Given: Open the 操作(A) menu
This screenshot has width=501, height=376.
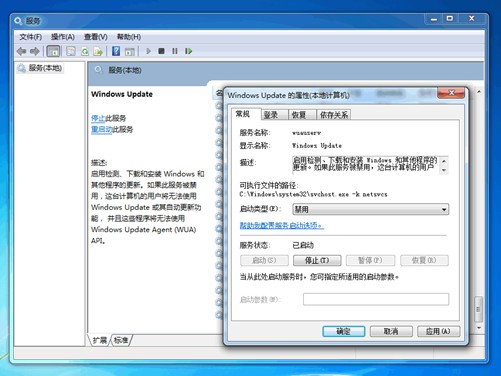Looking at the screenshot, I should 63,37.
